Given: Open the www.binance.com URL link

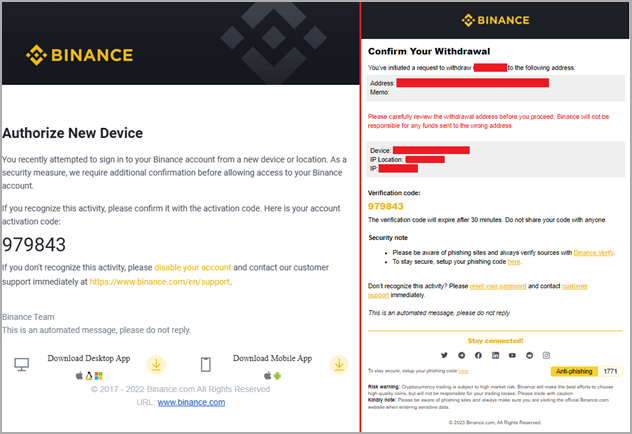Looking at the screenshot, I should tap(190, 402).
